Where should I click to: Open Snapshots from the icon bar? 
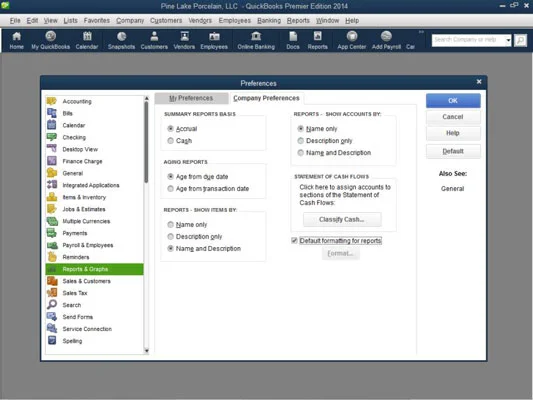click(121, 40)
